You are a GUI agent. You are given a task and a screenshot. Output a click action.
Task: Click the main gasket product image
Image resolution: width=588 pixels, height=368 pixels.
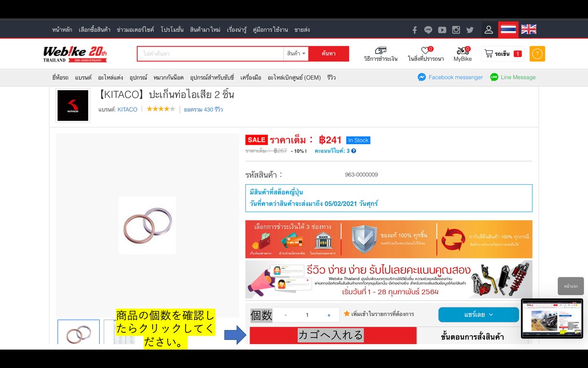point(147,225)
